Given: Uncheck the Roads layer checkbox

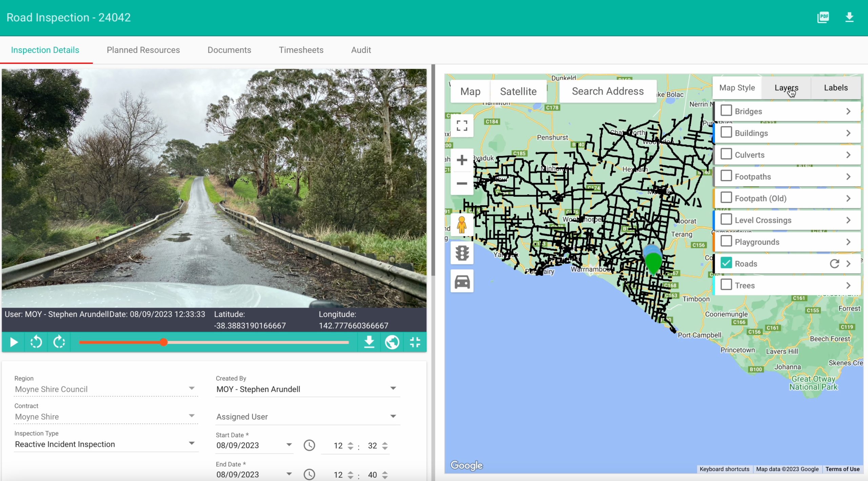Looking at the screenshot, I should (726, 263).
